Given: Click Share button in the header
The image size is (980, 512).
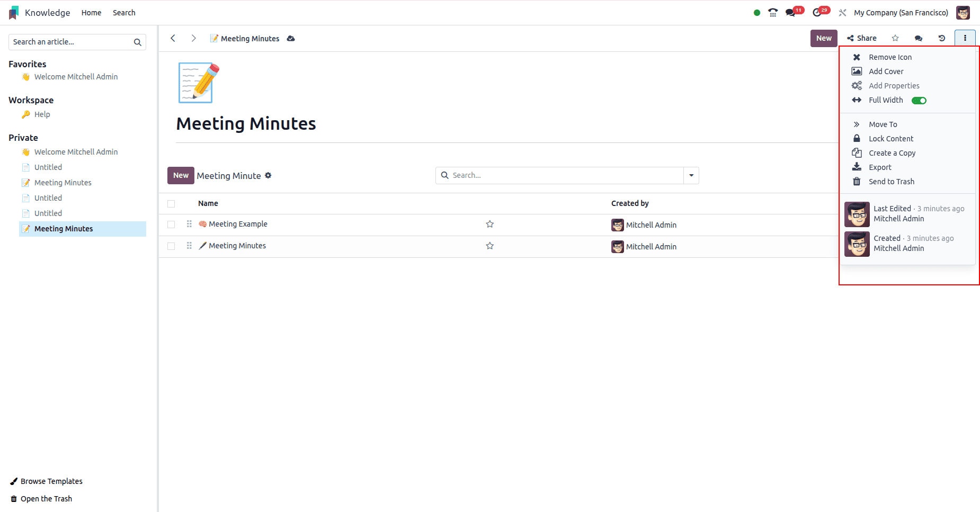Looking at the screenshot, I should (862, 38).
